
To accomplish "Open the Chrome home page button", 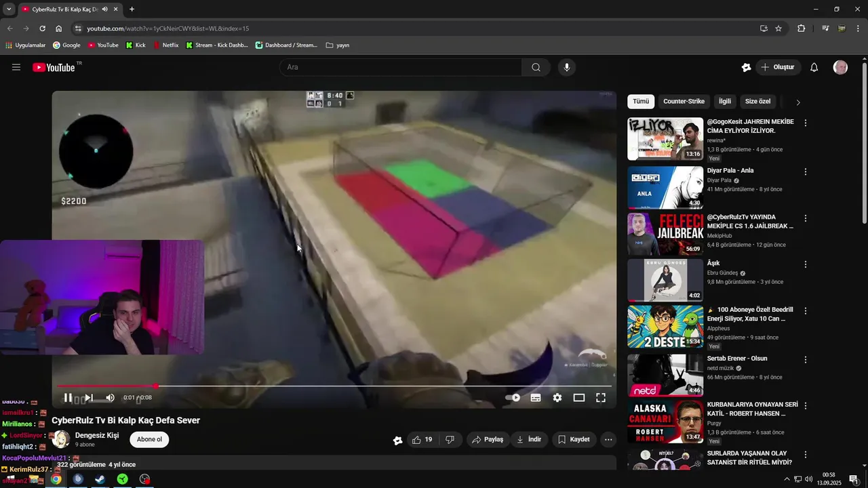I will [x=59, y=28].
